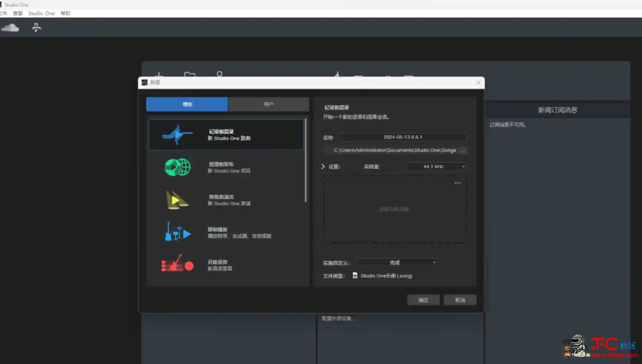Click the folder icon behind the dialog

point(189,74)
